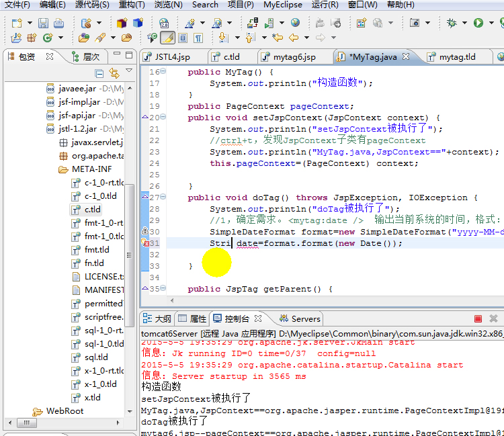Viewport: 504px width, 436px height.
Task: Click error marker on line 31
Action: point(145,243)
